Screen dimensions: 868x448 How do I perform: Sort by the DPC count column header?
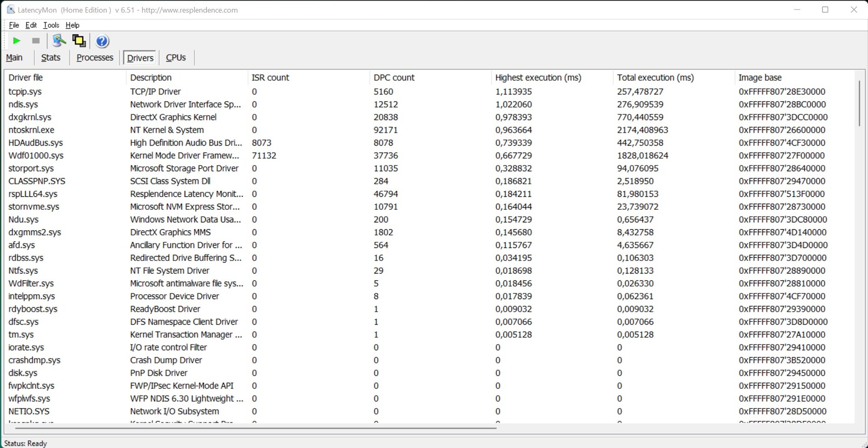393,78
